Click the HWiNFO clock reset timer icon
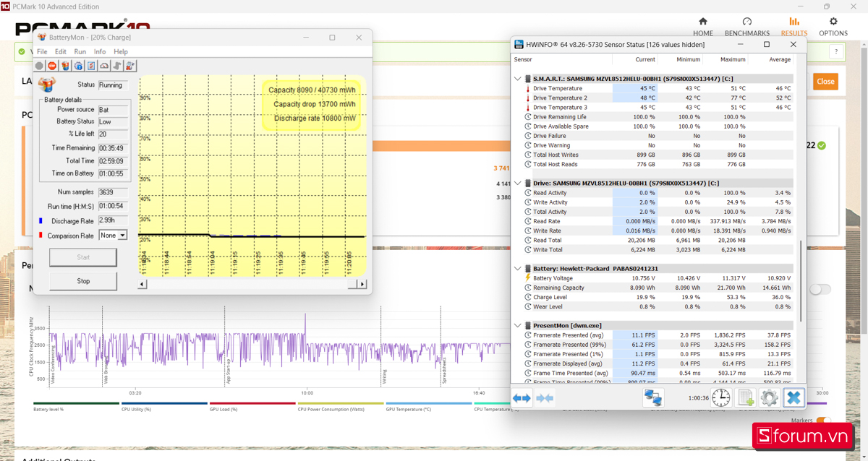This screenshot has width=868, height=461. 721,397
